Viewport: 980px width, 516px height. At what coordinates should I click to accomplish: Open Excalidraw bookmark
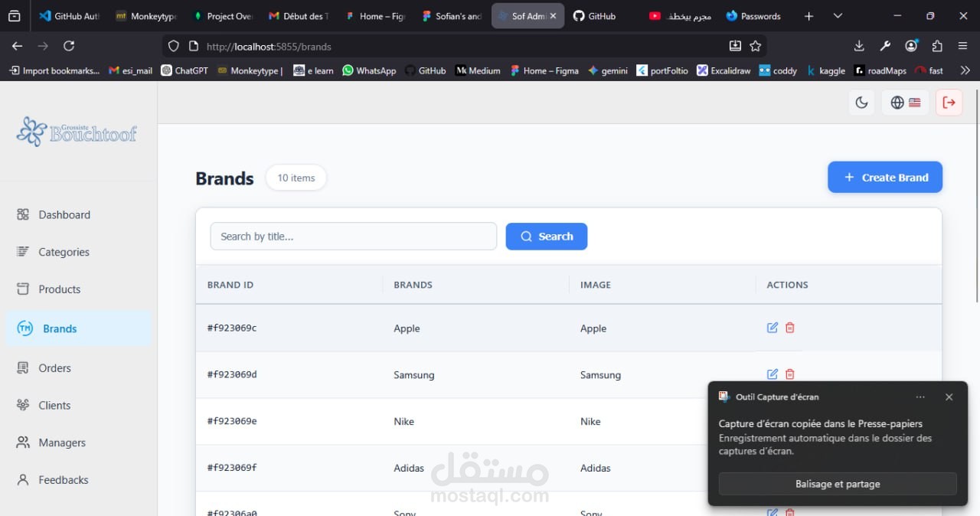coord(724,70)
